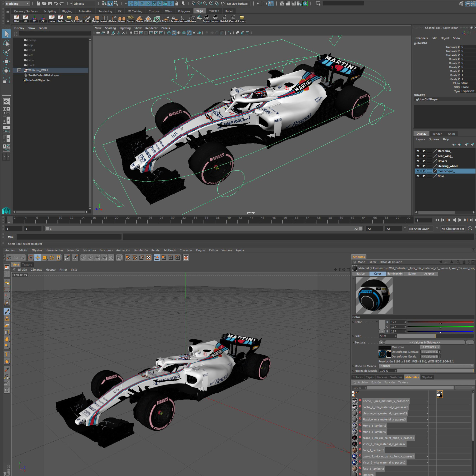Click the search magnifier in Atributos panel
Screen dimensions: 476x476
coord(458,262)
